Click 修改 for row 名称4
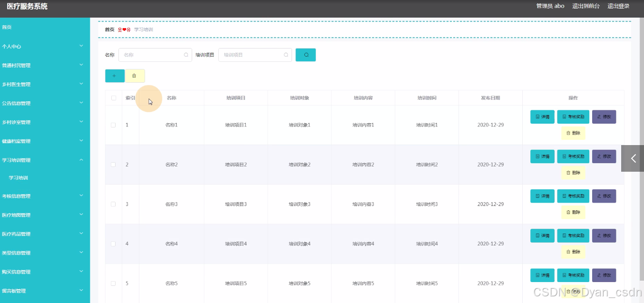This screenshot has height=303, width=644. coord(604,235)
